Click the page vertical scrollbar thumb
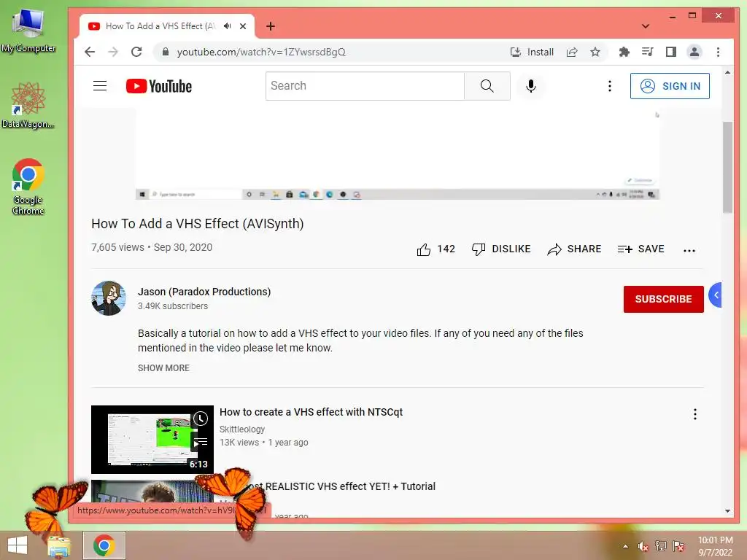 click(727, 167)
